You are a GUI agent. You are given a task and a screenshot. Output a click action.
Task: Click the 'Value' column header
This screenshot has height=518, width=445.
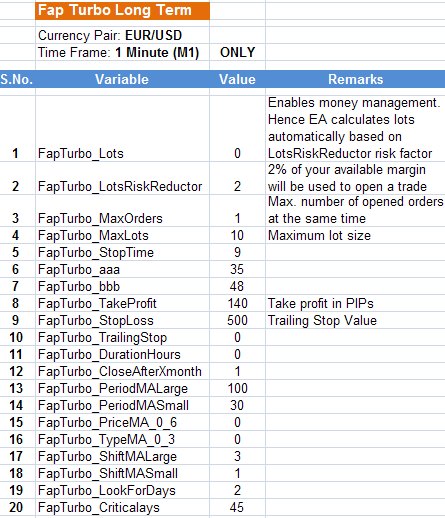coord(237,79)
